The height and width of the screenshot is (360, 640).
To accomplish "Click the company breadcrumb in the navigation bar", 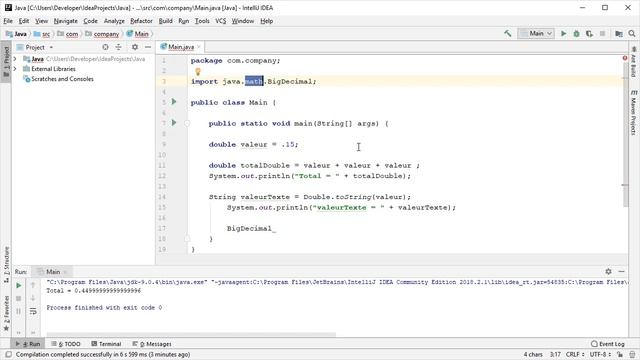I will pos(102,34).
